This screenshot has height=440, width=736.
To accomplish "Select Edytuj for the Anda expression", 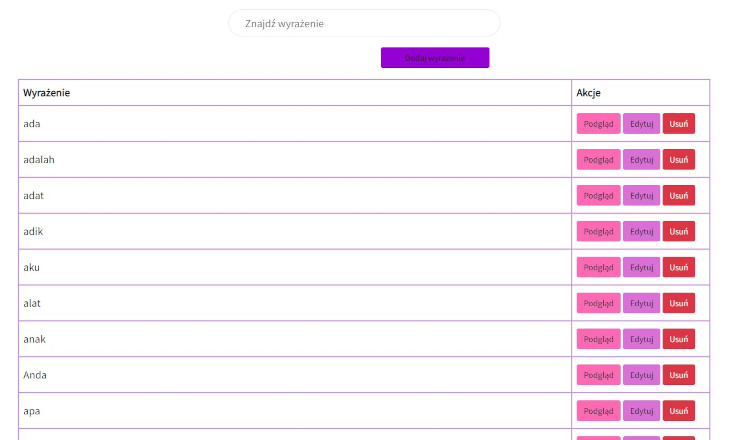I will tap(641, 375).
